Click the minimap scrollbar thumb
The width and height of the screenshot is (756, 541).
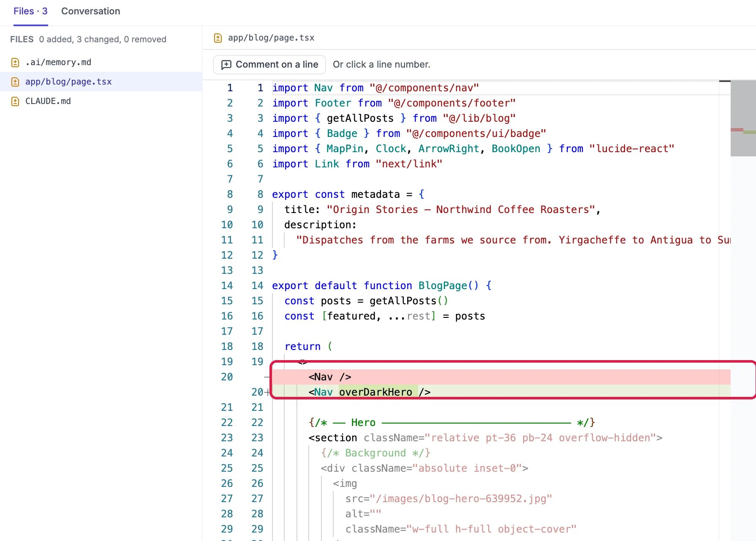point(743,118)
